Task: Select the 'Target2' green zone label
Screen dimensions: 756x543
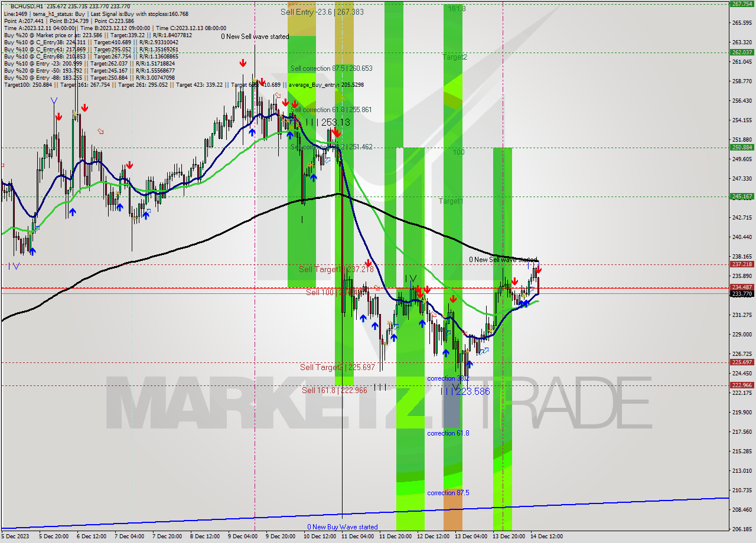Action: 455,57
